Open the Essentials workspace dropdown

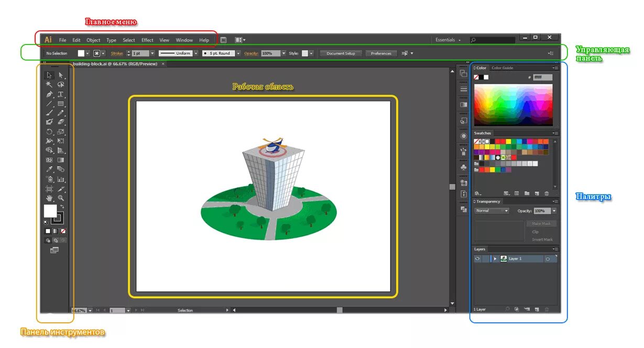tap(449, 40)
